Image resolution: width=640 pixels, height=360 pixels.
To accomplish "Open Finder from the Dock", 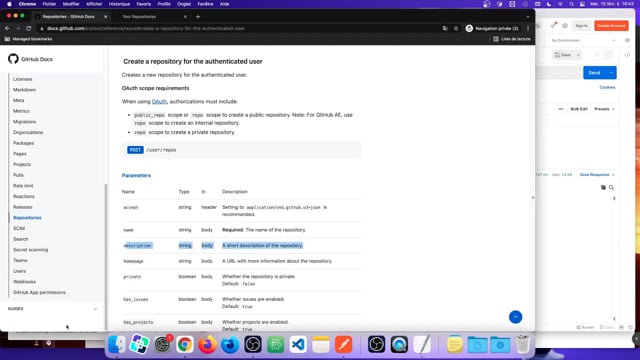I will click(x=117, y=344).
